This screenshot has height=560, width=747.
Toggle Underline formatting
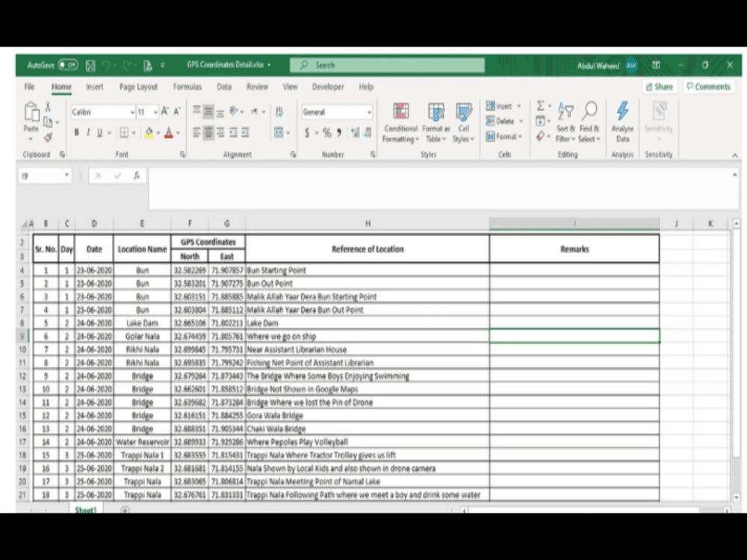coord(99,132)
